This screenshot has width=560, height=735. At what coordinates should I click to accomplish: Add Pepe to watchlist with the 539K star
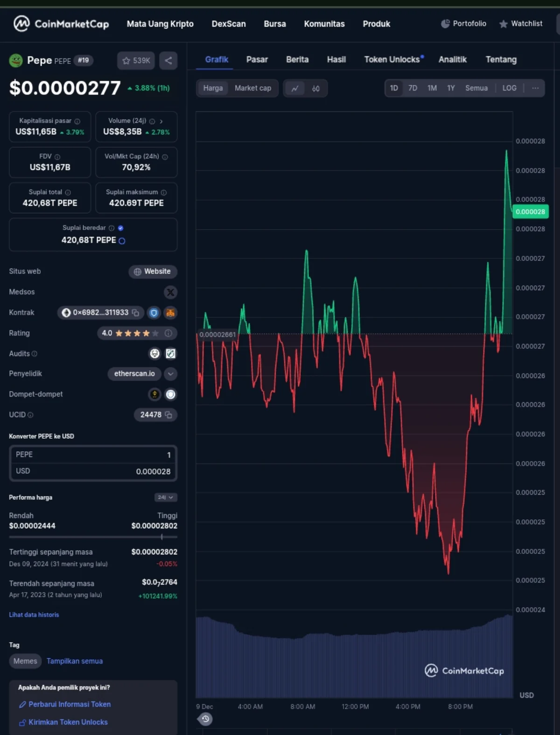(136, 61)
